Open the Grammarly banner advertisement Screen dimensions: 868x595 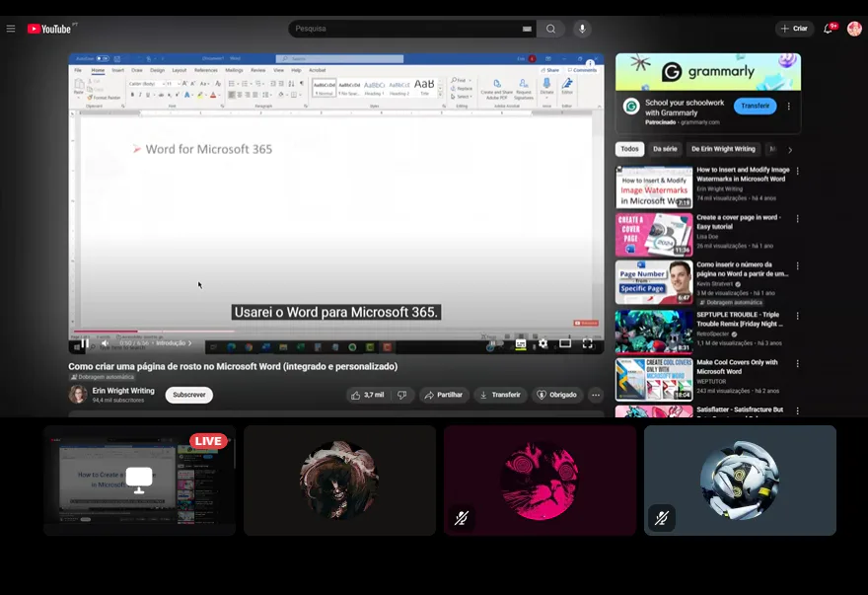708,72
